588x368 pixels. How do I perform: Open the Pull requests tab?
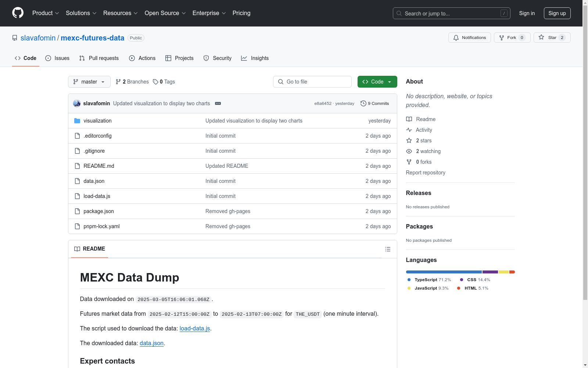(99, 58)
